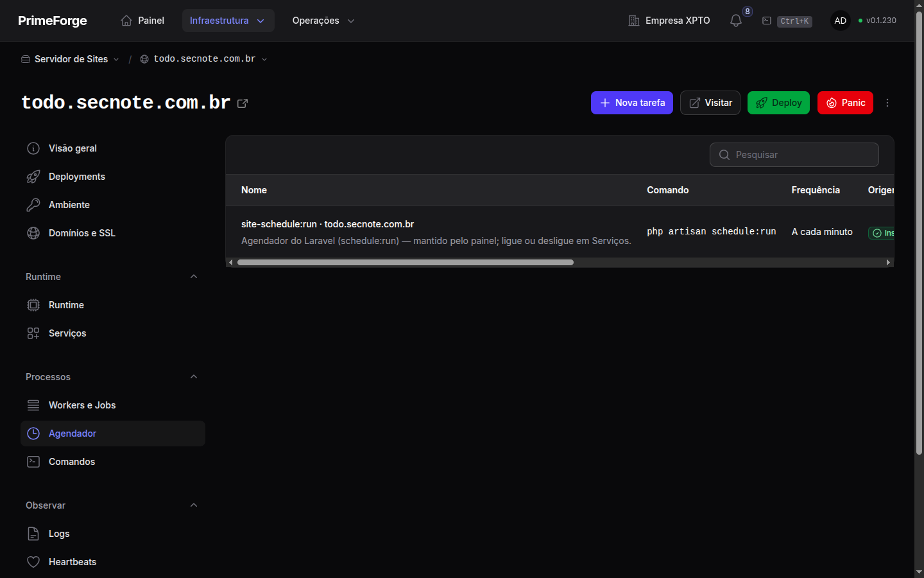Click the Frequência column header
This screenshot has height=578, width=924.
pos(816,190)
